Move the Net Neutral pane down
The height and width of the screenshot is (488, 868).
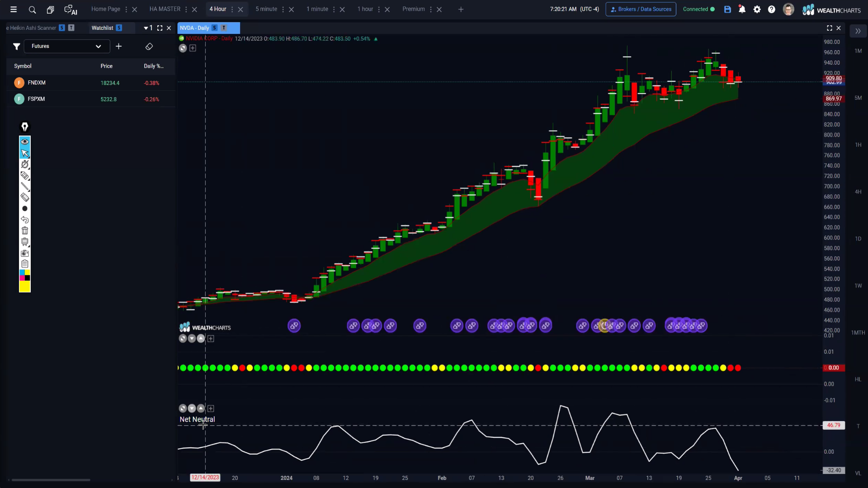(192, 408)
